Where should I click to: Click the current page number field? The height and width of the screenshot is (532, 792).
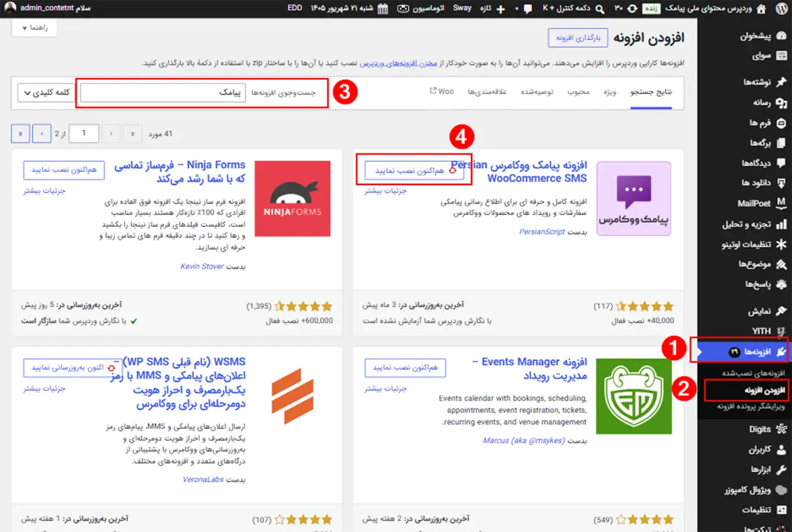click(x=83, y=134)
